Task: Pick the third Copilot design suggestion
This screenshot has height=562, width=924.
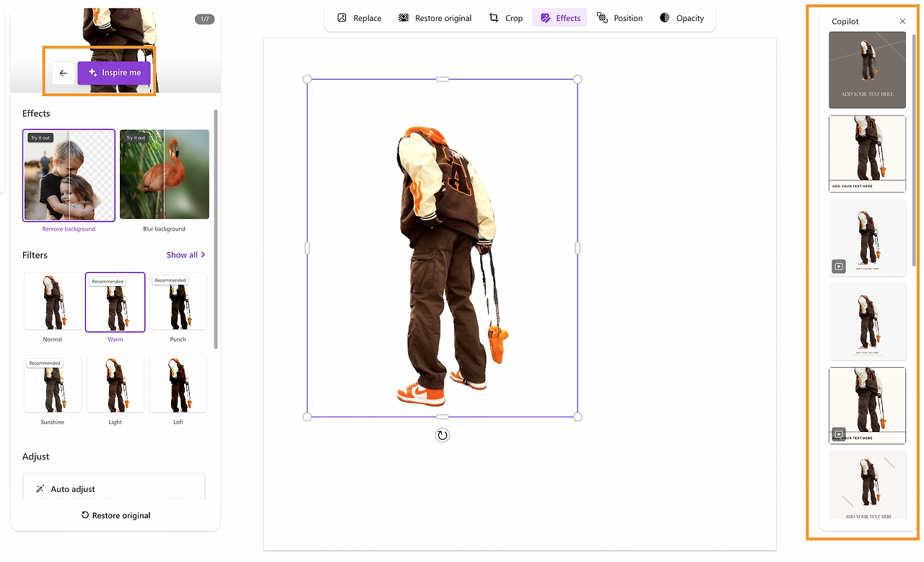Action: click(x=867, y=238)
